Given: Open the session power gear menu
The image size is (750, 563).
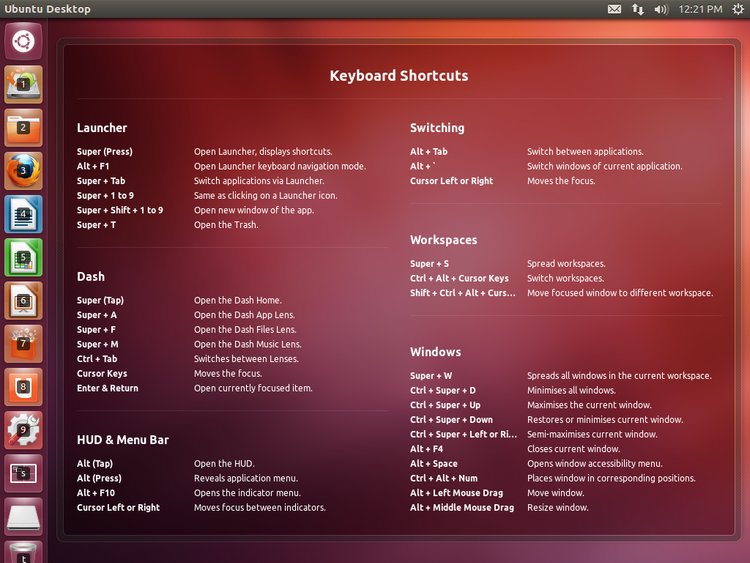Looking at the screenshot, I should pyautogui.click(x=737, y=9).
